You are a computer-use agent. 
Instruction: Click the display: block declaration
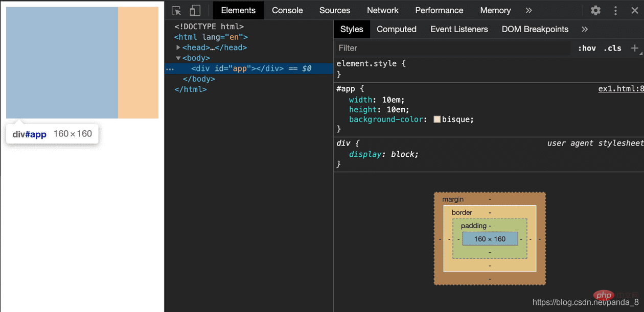[384, 154]
